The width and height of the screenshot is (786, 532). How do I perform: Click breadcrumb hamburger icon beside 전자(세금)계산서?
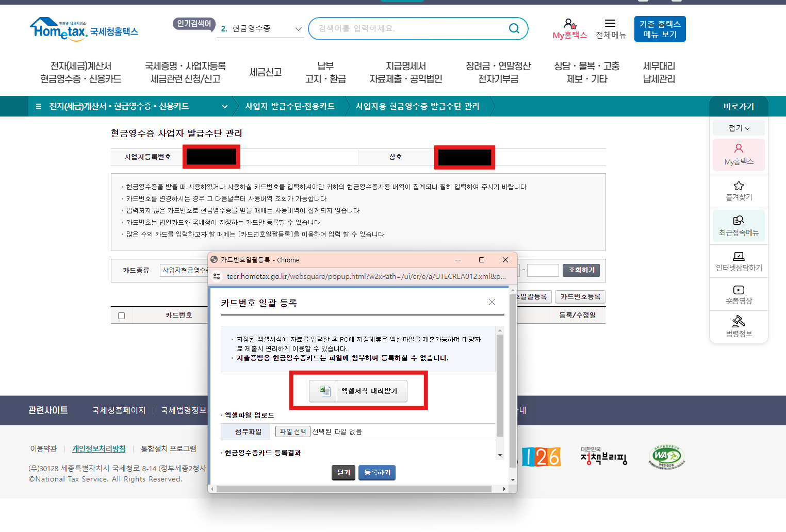39,106
